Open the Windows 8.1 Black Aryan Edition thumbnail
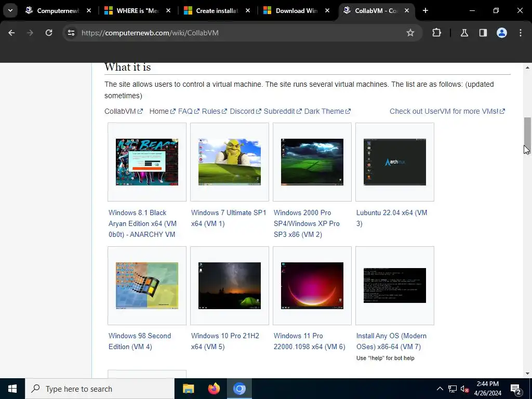 click(147, 162)
